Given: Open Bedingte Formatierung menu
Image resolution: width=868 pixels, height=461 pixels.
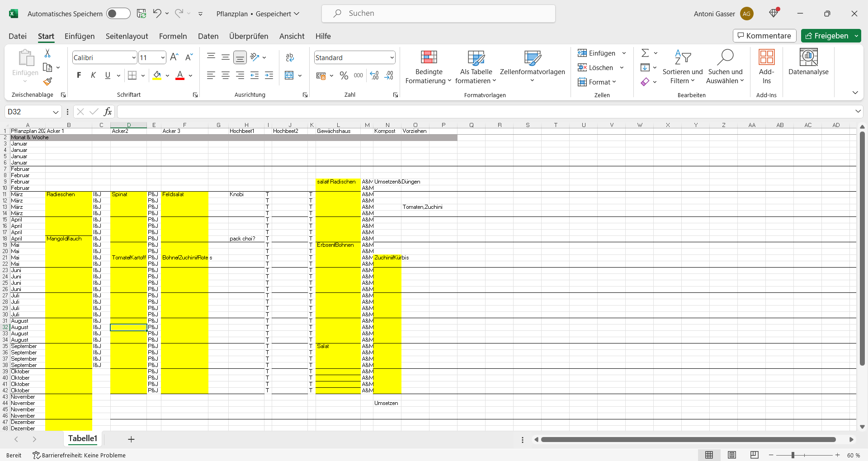Looking at the screenshot, I should 429,67.
